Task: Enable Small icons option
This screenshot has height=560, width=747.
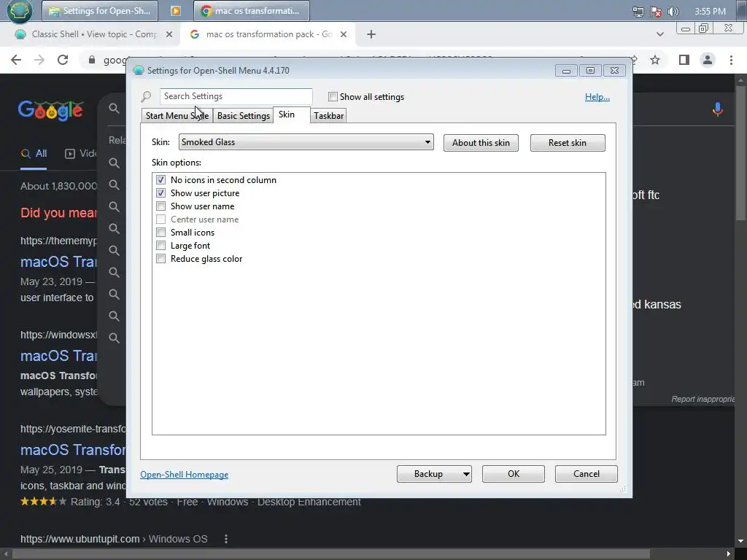Action: point(161,233)
